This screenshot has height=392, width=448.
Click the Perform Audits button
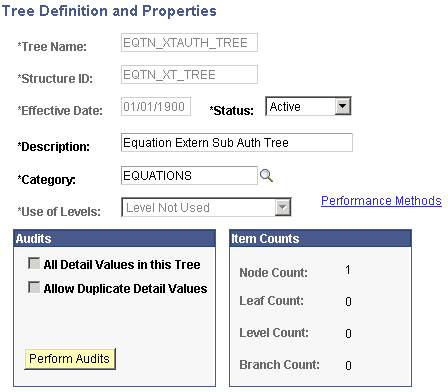pyautogui.click(x=70, y=359)
